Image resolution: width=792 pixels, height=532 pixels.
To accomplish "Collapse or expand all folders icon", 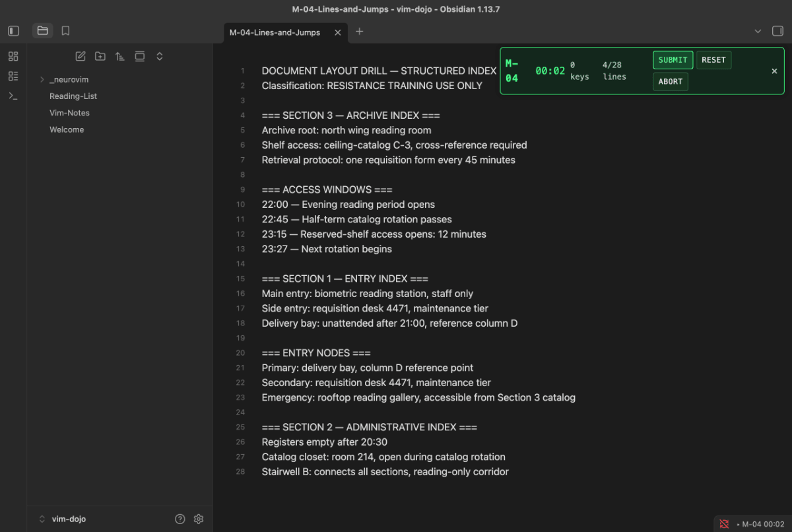I will click(x=160, y=57).
